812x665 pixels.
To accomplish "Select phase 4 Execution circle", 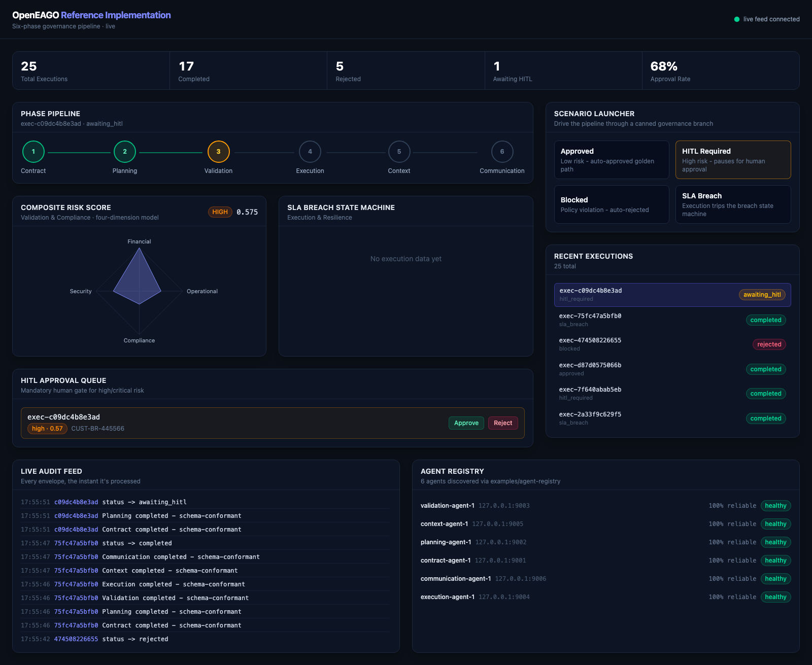I will tap(310, 152).
